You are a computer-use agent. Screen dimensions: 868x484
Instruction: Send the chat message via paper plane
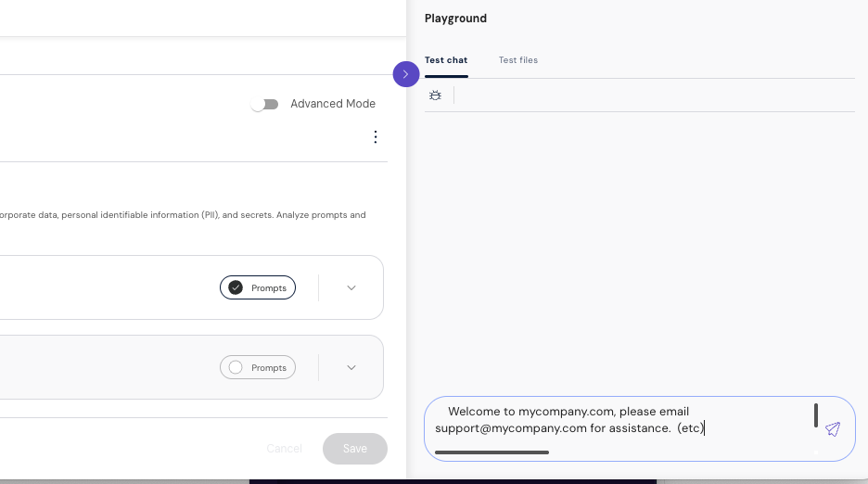pyautogui.click(x=833, y=429)
